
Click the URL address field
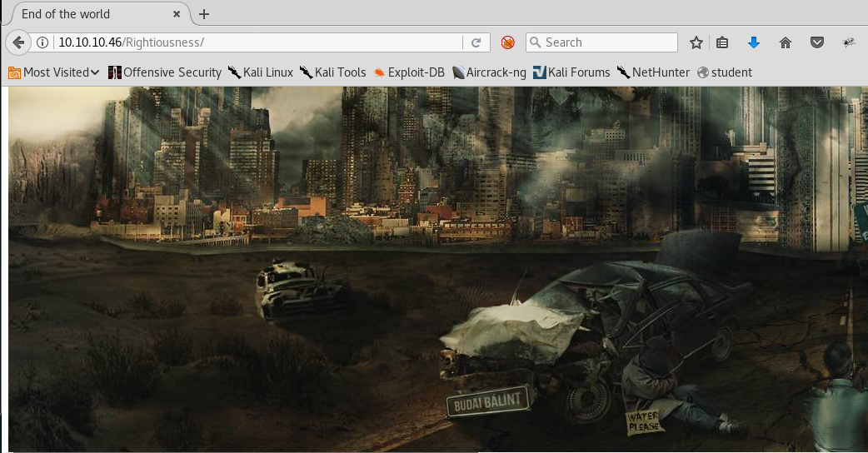point(250,42)
